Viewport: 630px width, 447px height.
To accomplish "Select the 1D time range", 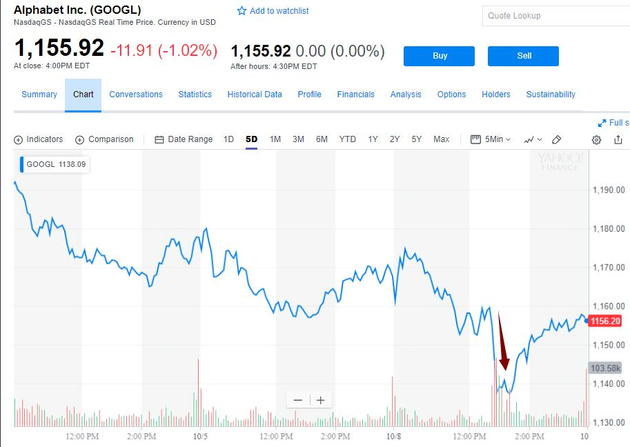I will tap(228, 139).
